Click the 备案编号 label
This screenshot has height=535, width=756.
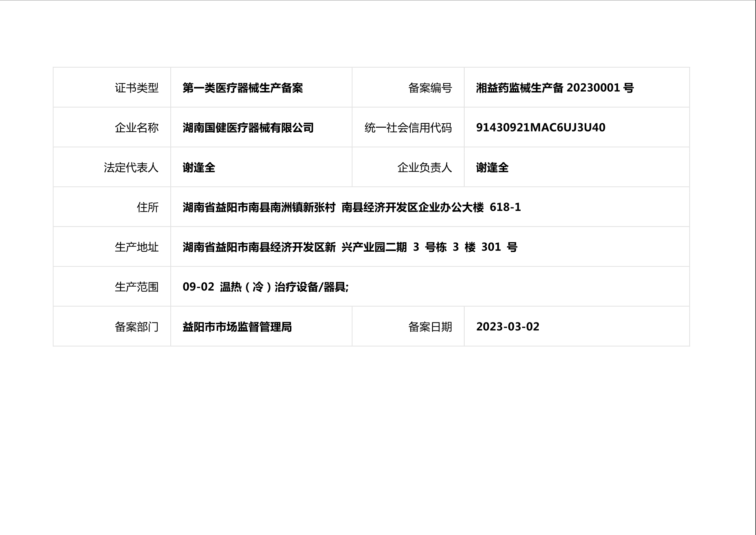(430, 88)
